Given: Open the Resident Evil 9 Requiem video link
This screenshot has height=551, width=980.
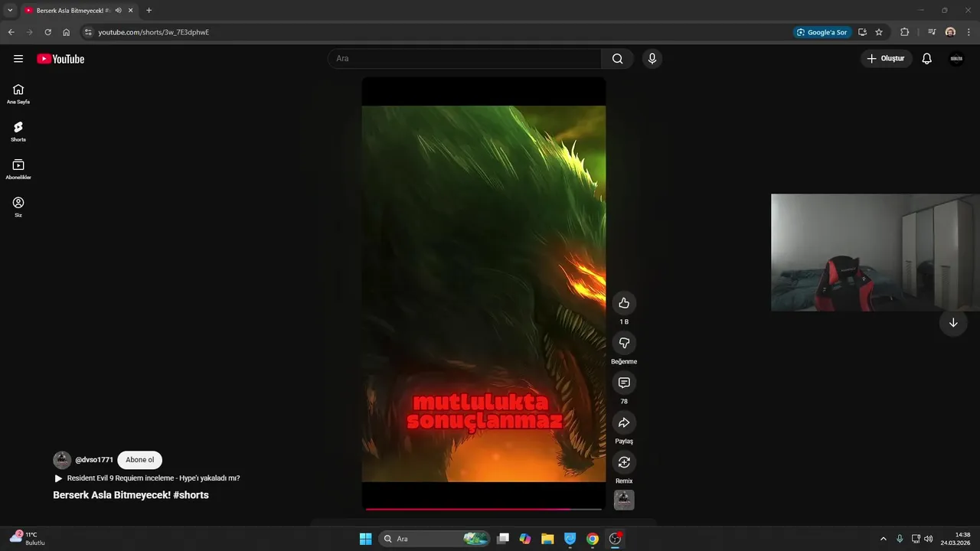Looking at the screenshot, I should coord(153,478).
